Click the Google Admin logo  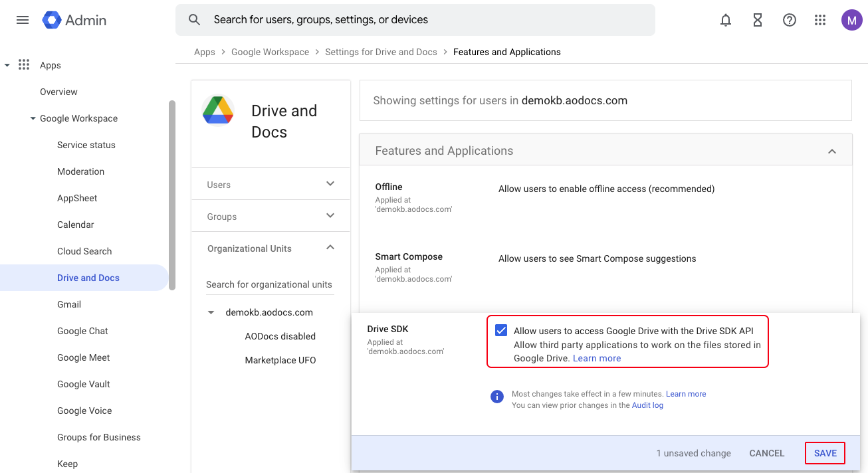(74, 20)
